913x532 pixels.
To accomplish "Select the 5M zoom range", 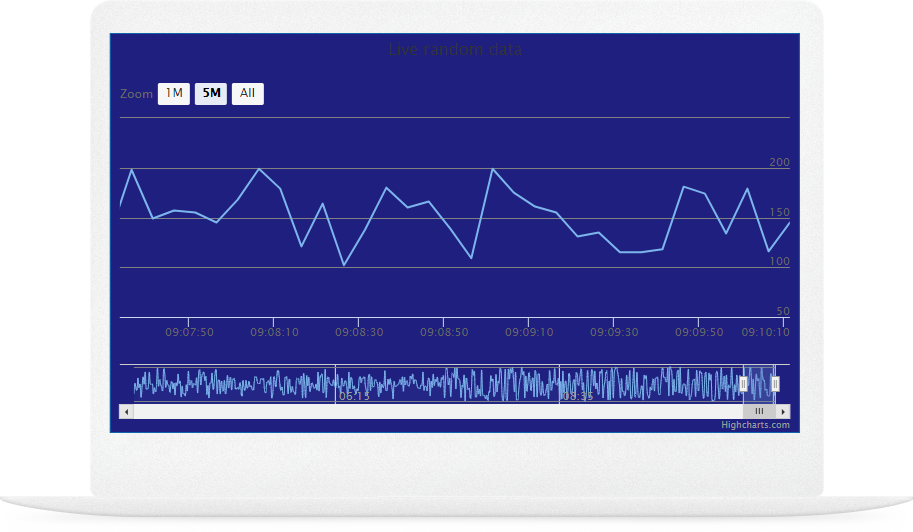I will 211,94.
